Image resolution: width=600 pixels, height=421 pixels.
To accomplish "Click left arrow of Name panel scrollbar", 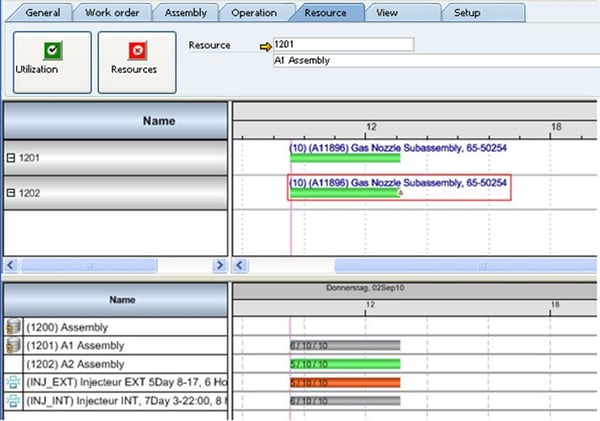I will [x=11, y=265].
